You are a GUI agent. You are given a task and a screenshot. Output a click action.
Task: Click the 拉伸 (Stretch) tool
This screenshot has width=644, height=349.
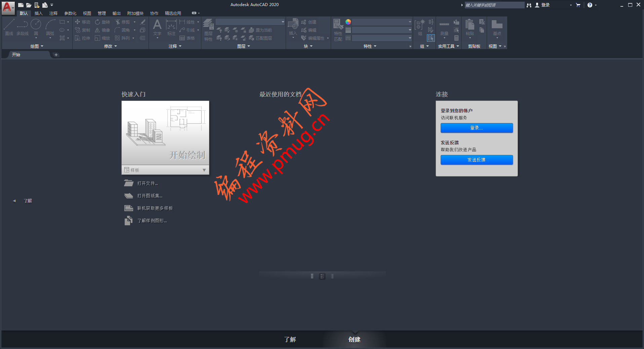coord(83,38)
